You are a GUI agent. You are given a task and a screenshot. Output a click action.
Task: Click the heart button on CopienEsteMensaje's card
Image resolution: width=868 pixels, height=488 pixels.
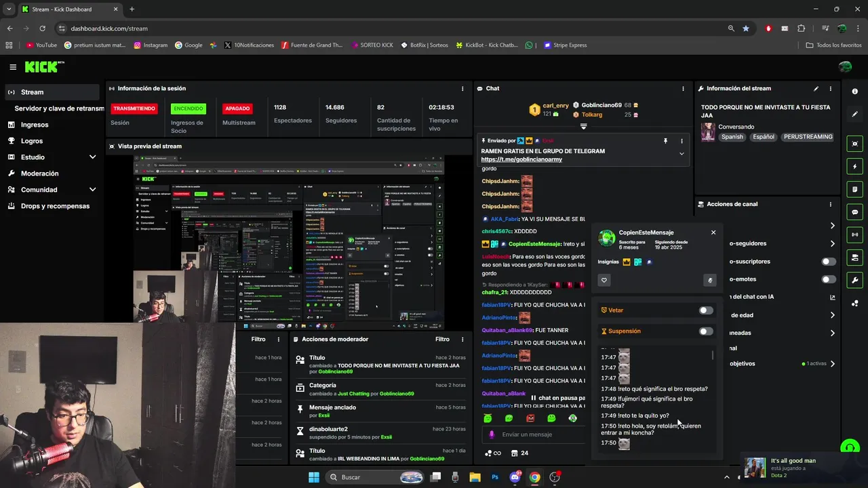tap(604, 280)
